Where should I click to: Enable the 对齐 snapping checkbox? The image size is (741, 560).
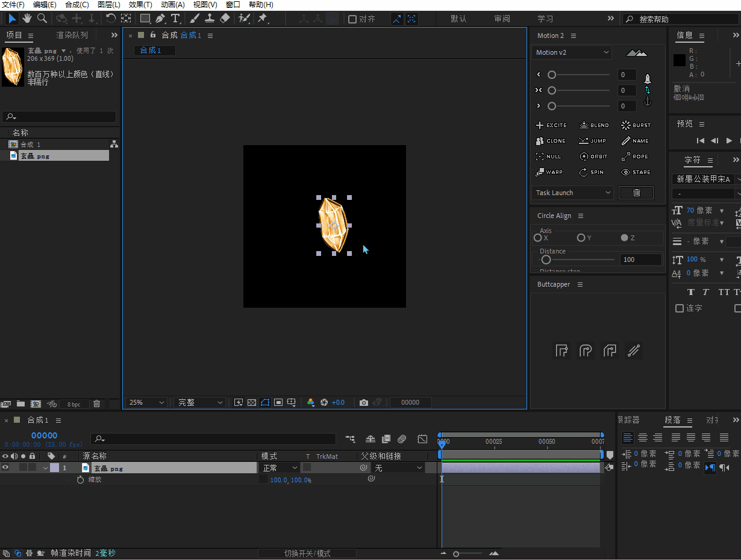[352, 19]
